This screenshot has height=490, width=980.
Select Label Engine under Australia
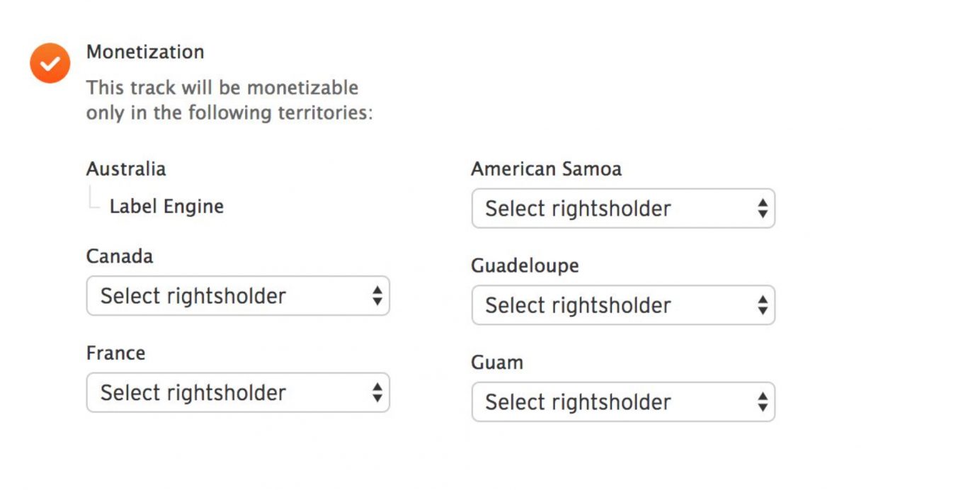click(166, 206)
